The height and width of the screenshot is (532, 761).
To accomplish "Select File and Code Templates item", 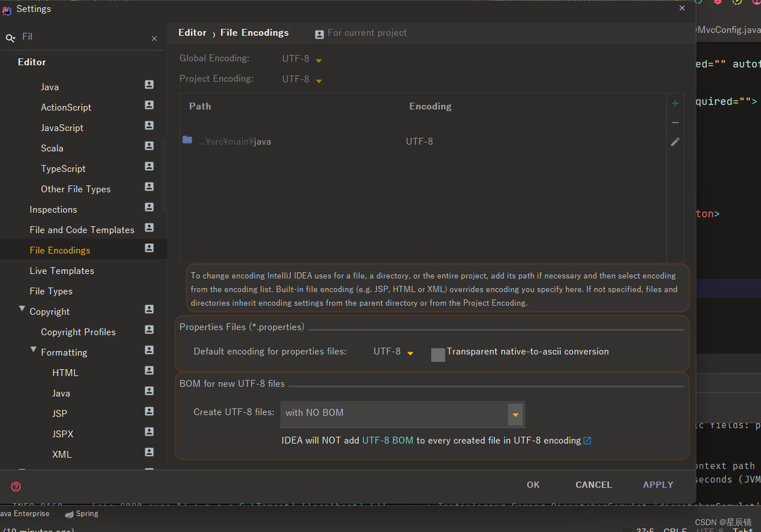I will coord(82,230).
